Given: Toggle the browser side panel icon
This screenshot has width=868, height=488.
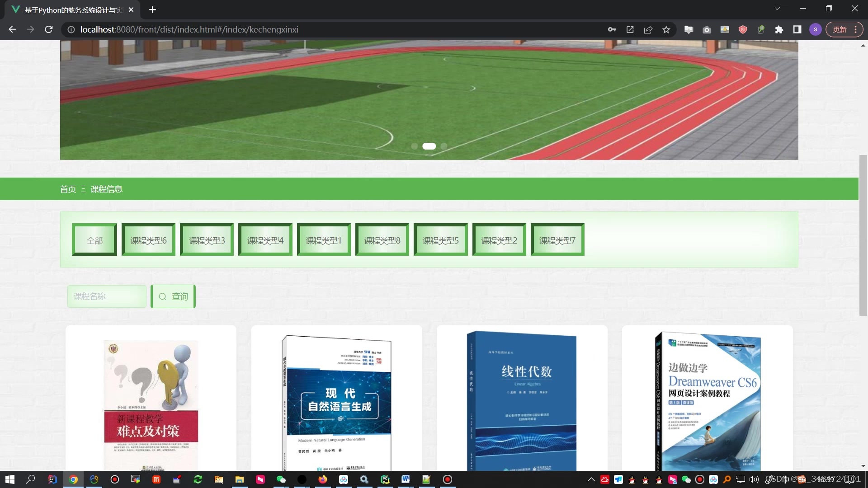Looking at the screenshot, I should pos(797,30).
